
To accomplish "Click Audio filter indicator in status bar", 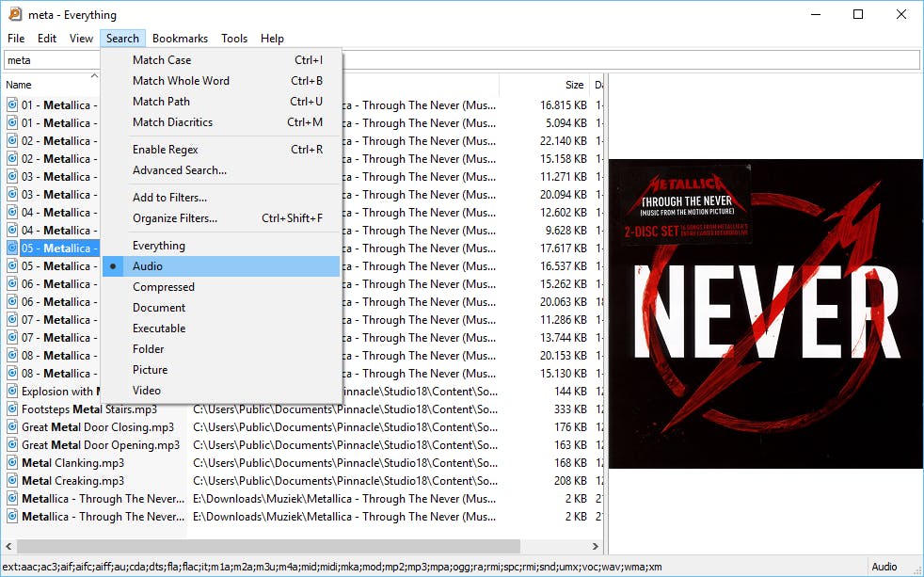I will pyautogui.click(x=884, y=567).
